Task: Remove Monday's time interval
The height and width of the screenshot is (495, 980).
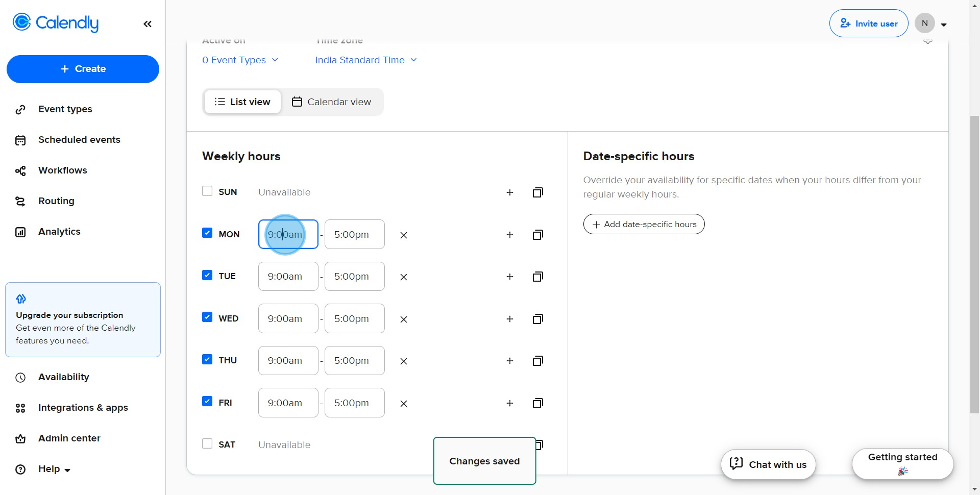Action: click(403, 235)
